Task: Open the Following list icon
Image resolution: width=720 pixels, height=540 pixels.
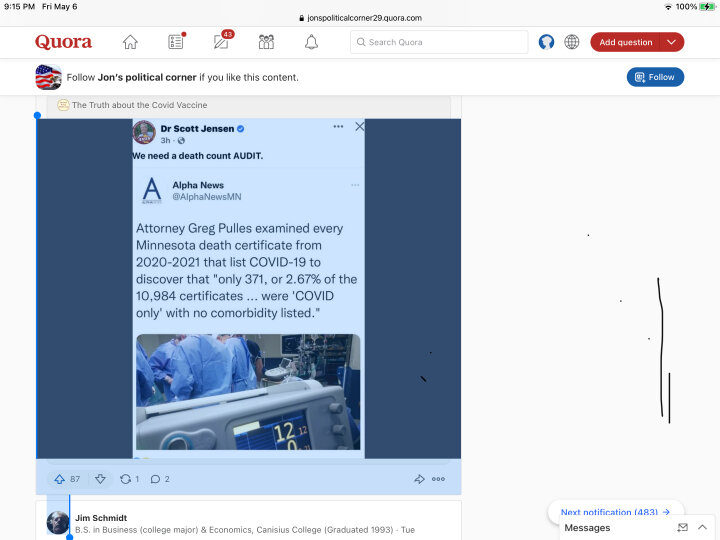Action: click(x=176, y=42)
